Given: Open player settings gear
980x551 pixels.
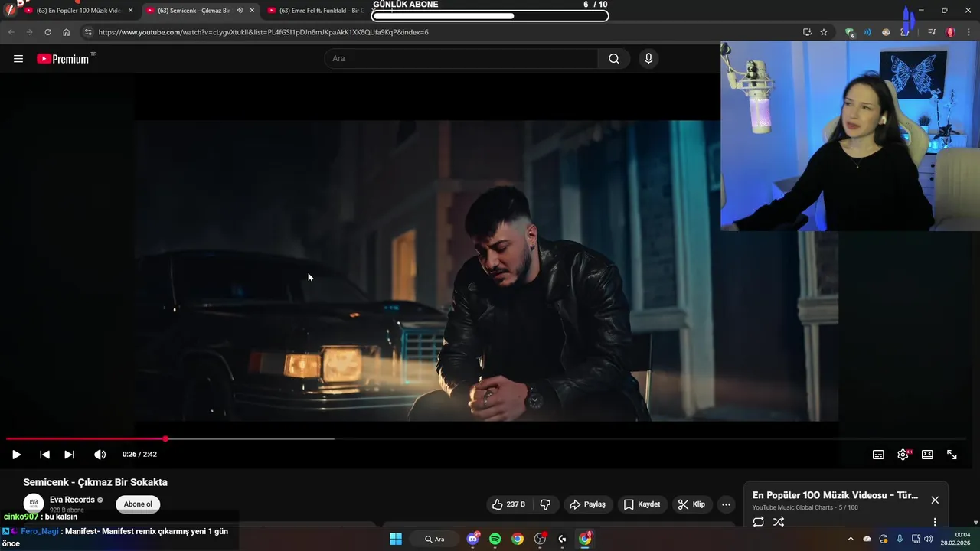Looking at the screenshot, I should coord(903,455).
